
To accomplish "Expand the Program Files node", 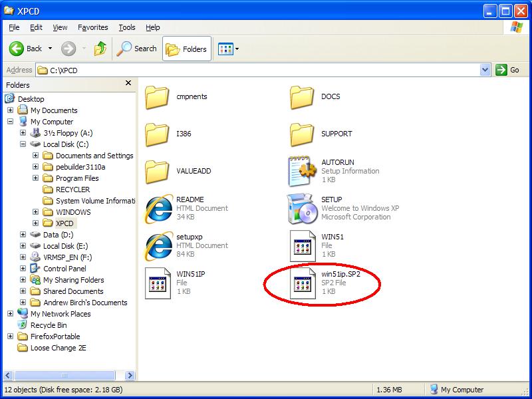I will tap(36, 178).
